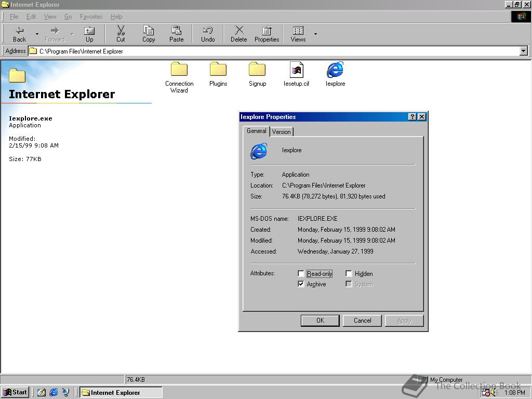Click the help question mark in Properties dialog

point(412,117)
